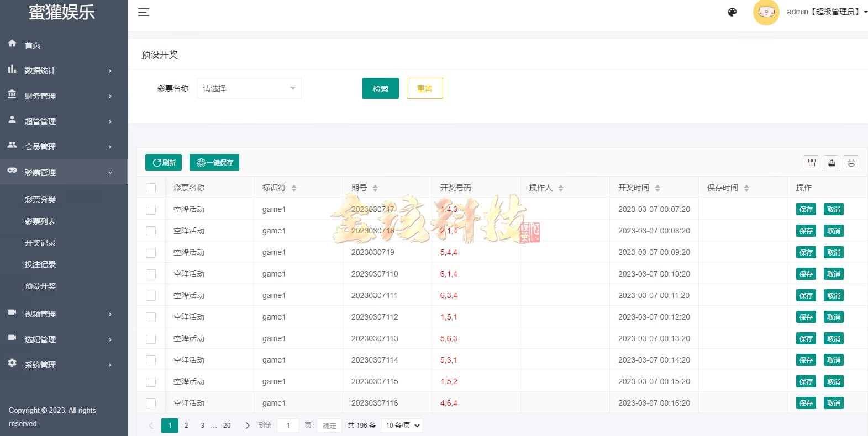Screen dimensions: 868x436
Task: Check the row with 期号 20230307110
Action: click(x=151, y=274)
